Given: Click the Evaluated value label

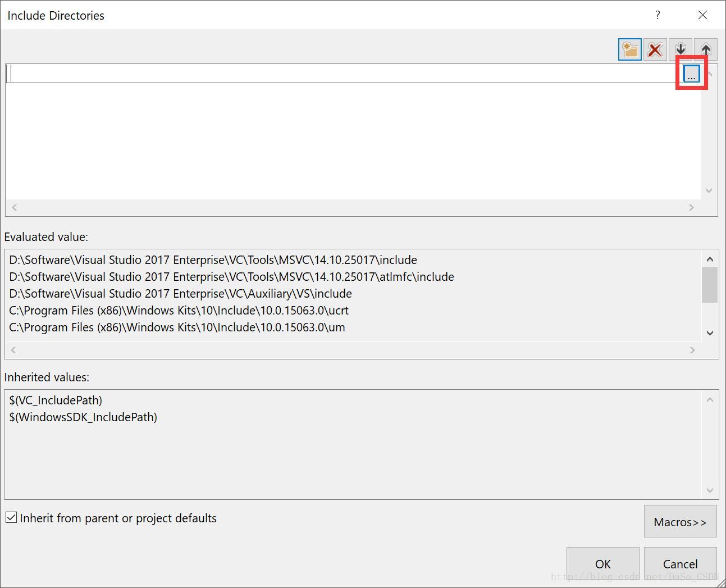Looking at the screenshot, I should (46, 237).
